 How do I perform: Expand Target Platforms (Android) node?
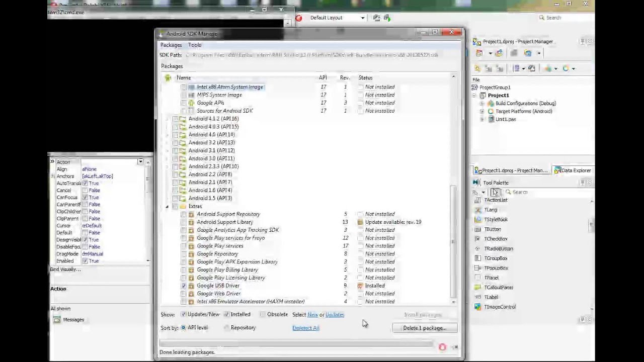coord(482,111)
